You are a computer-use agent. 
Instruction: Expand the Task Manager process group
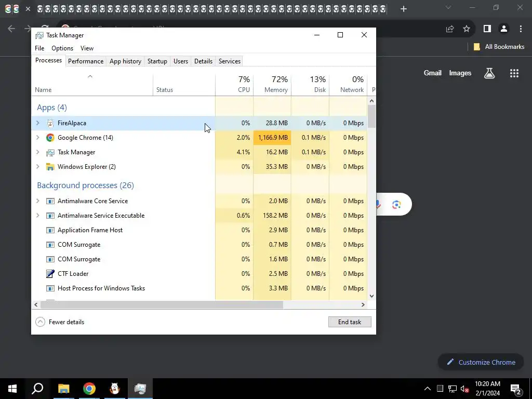[38, 152]
